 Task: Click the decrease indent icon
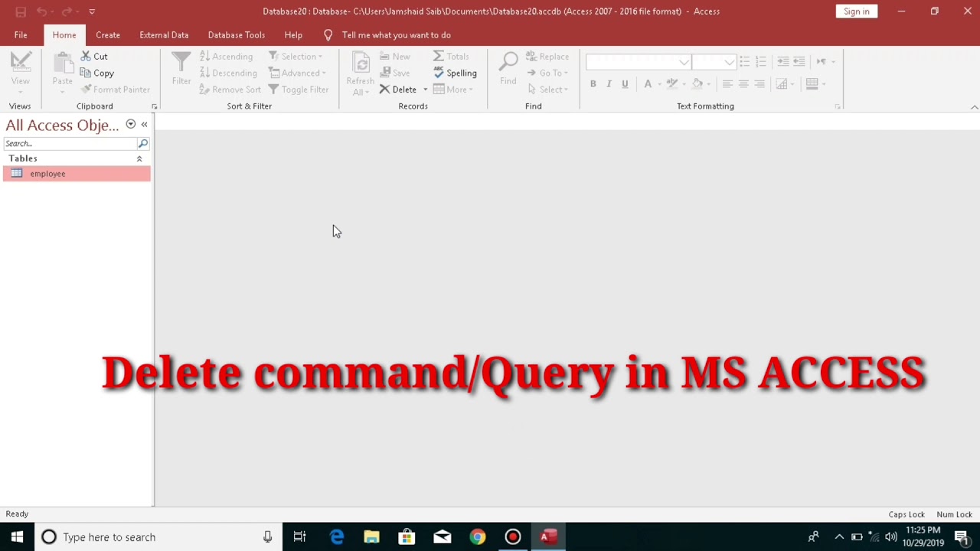click(799, 61)
